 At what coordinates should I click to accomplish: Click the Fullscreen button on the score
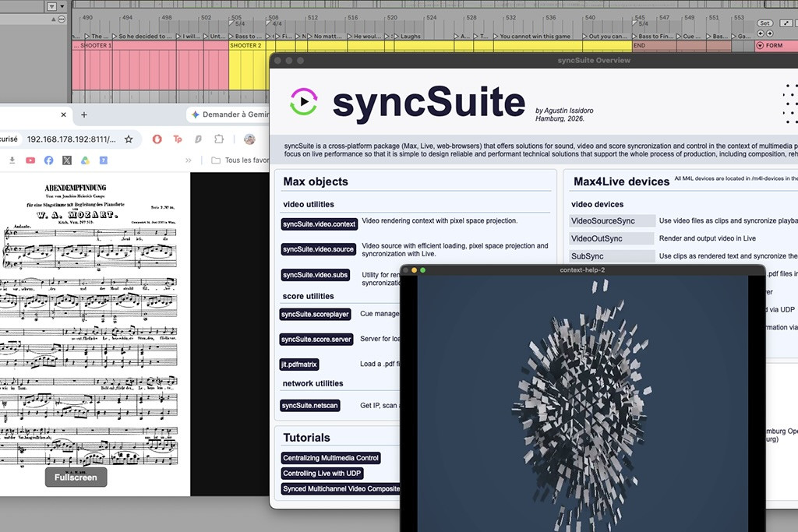point(76,477)
